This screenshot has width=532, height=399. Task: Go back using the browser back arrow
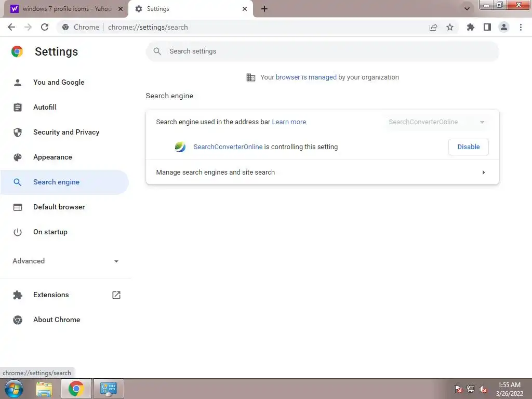pyautogui.click(x=11, y=27)
